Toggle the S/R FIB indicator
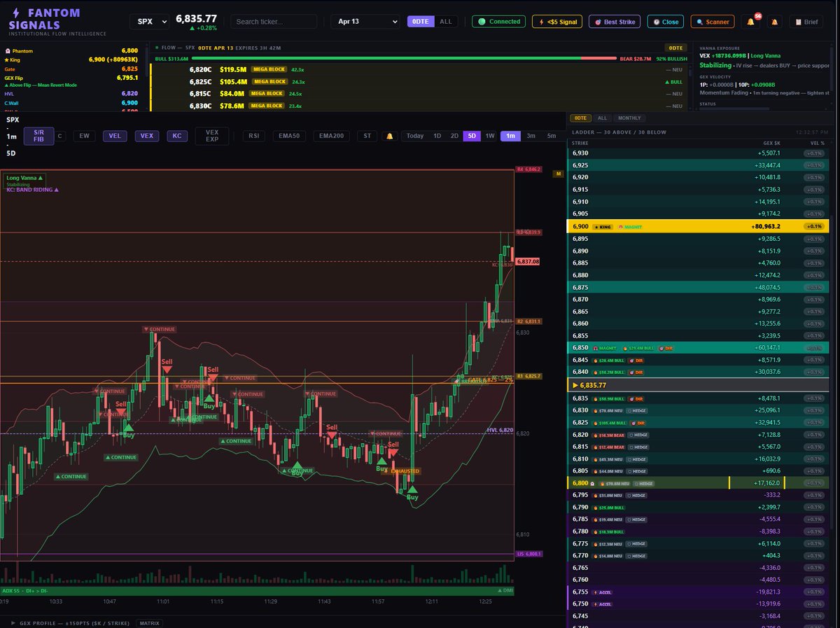The height and width of the screenshot is (628, 840). click(x=38, y=136)
